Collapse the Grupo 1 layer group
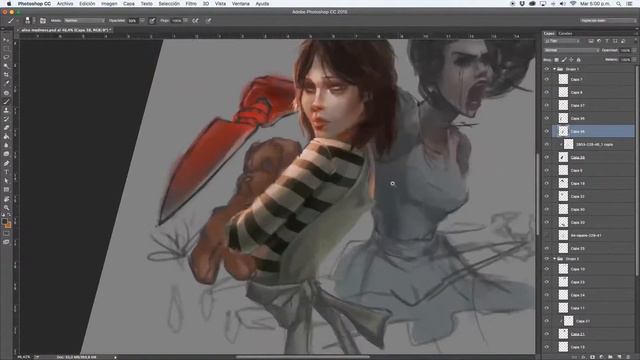 point(554,69)
